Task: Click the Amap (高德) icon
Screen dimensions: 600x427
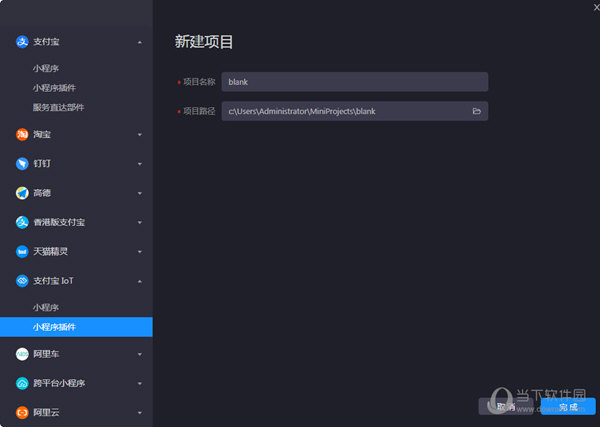Action: point(22,193)
